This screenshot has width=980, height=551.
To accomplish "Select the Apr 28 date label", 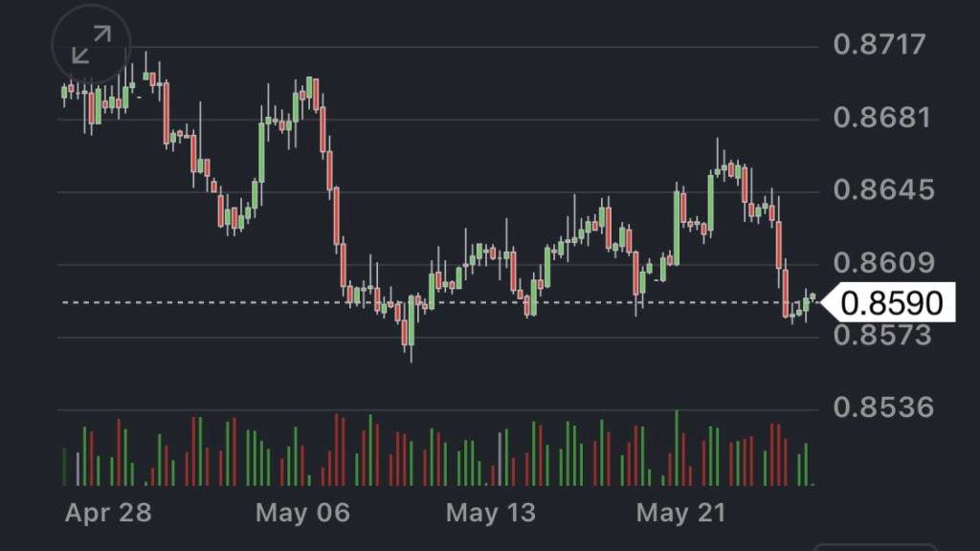I will pos(108,513).
